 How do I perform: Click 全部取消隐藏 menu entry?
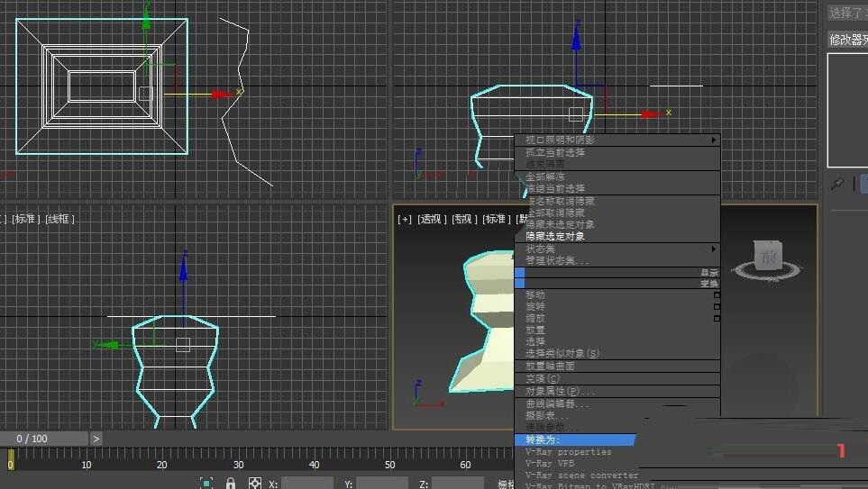555,213
